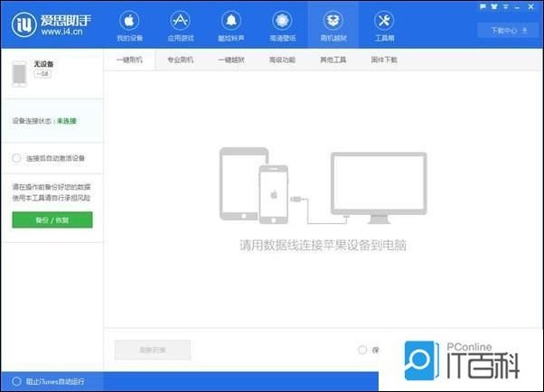Click the 请用数据线连接苹果设备到电脑 message
This screenshot has width=544, height=392.
323,246
